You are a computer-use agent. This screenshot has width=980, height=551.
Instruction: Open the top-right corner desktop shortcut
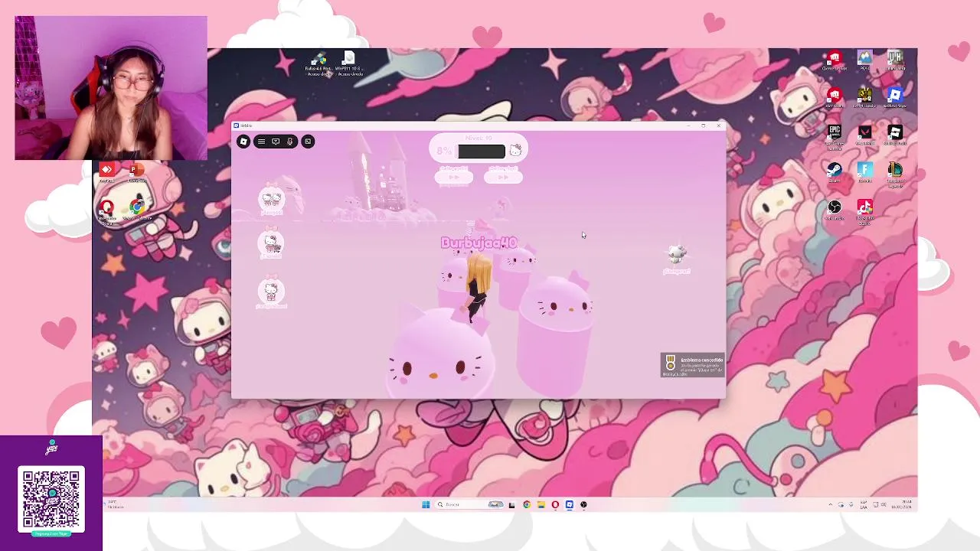pyautogui.click(x=894, y=60)
